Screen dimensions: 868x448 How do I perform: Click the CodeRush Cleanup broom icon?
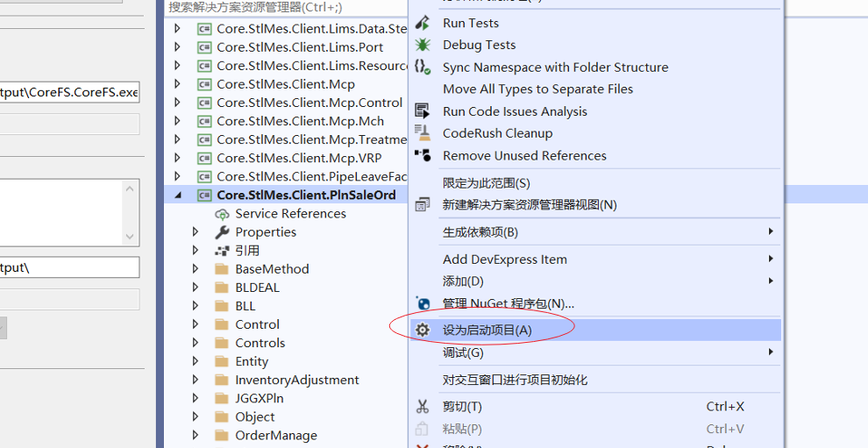pos(423,133)
